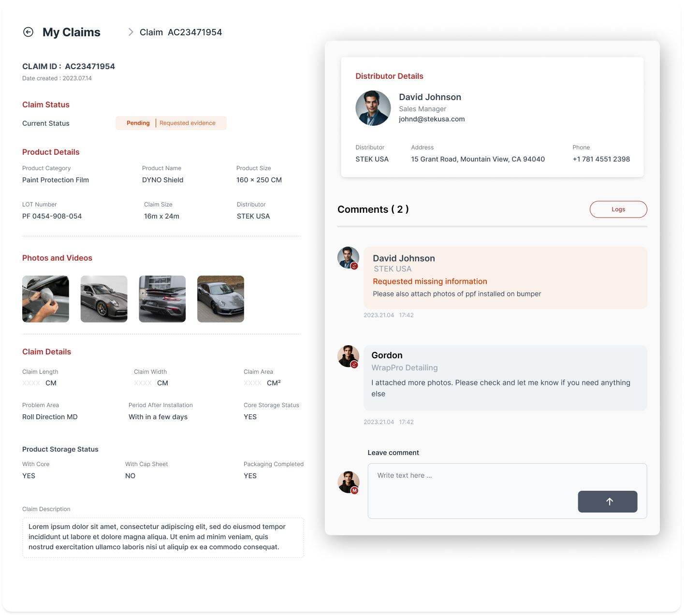
Task: Click the phone number +1 781 4551 2398
Action: [601, 159]
